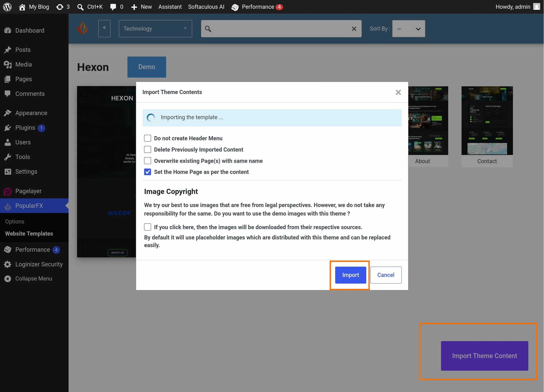Viewport: 544px width, 392px height.
Task: Click the Hexon home page preview thumbnail
Action: (107, 172)
